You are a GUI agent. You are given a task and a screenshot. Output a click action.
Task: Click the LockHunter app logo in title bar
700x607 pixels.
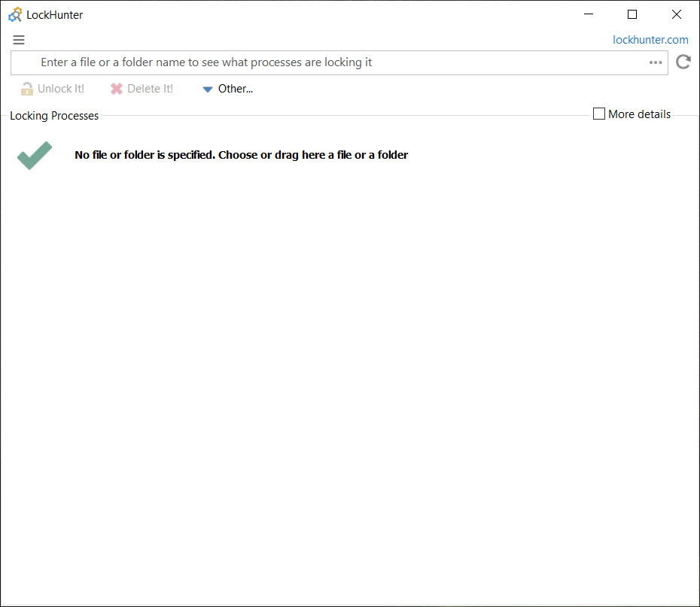click(x=15, y=15)
